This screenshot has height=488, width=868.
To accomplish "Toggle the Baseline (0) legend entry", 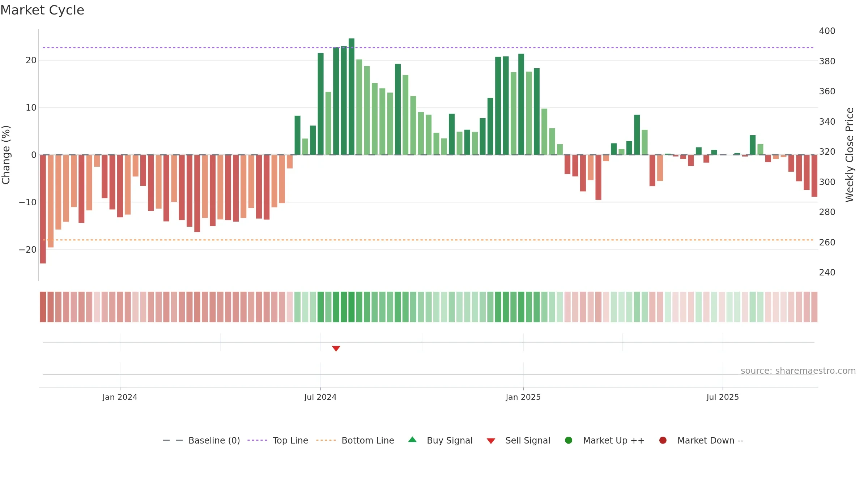I will 201,440.
